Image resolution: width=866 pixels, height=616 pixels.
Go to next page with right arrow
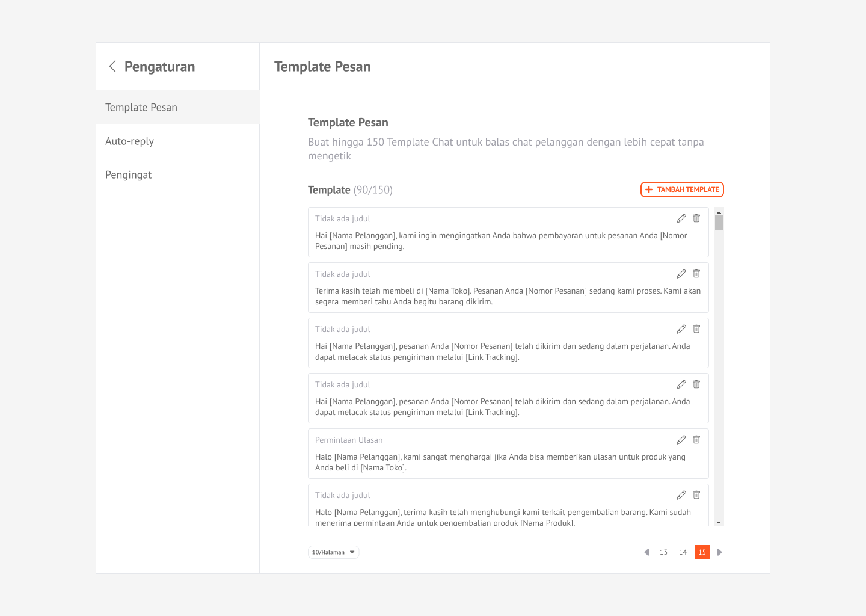click(x=719, y=552)
